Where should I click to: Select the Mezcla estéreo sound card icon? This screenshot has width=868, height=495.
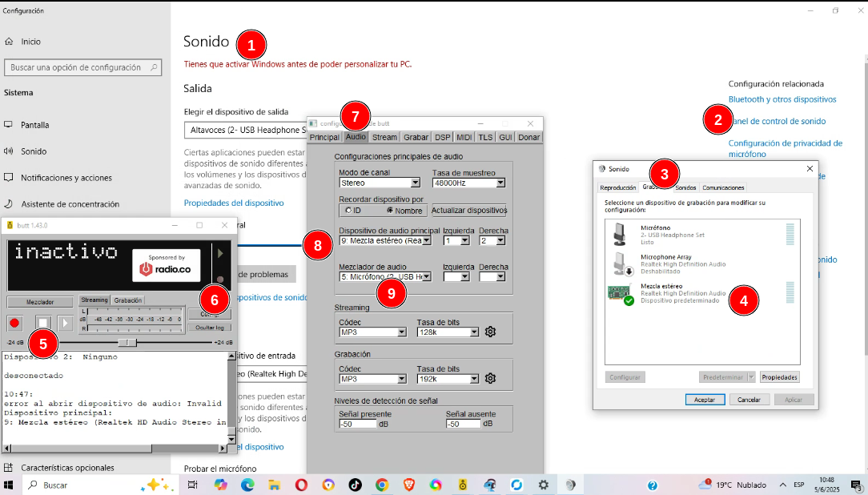[621, 294]
